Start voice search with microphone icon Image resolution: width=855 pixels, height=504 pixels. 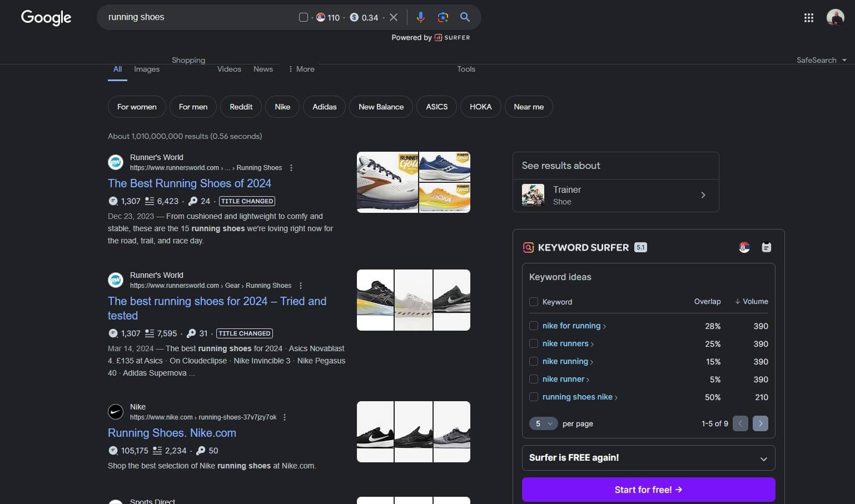click(x=421, y=17)
